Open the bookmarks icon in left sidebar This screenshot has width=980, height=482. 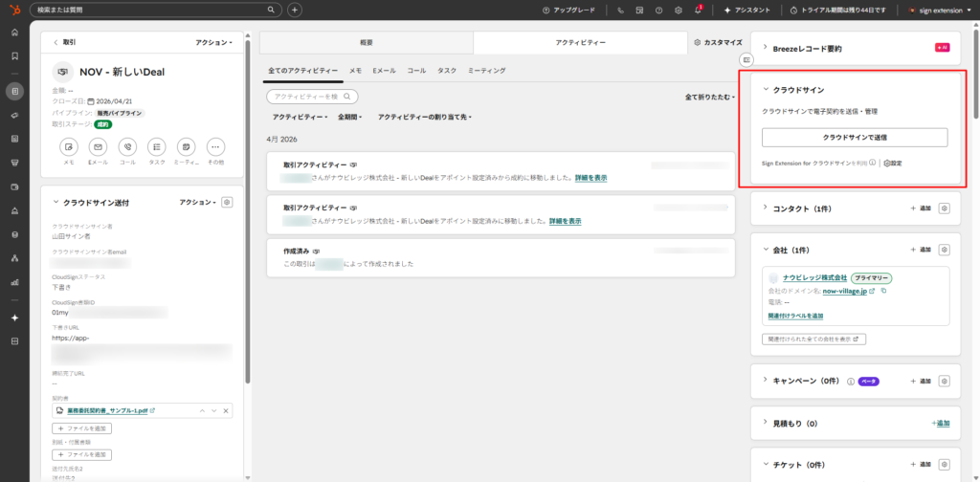click(x=14, y=55)
